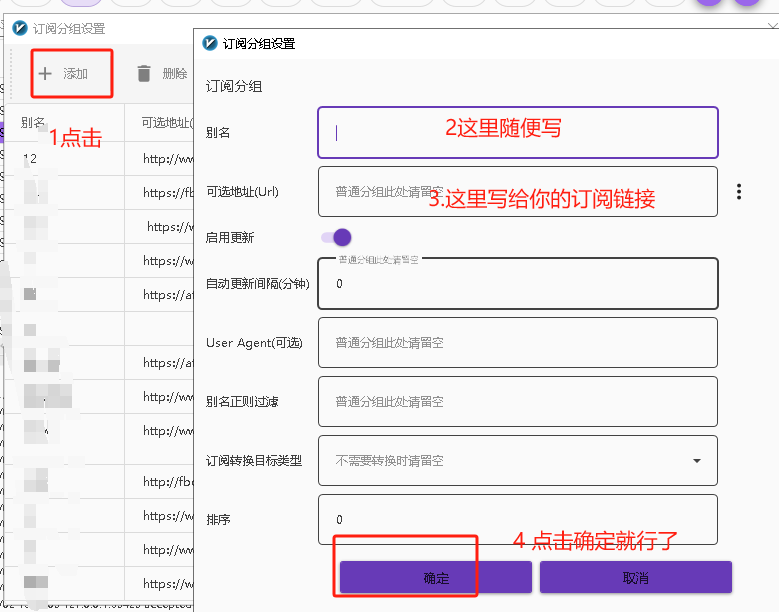The width and height of the screenshot is (779, 612).
Task: Click the 订阅转换目标类型 label
Action: coord(254,461)
